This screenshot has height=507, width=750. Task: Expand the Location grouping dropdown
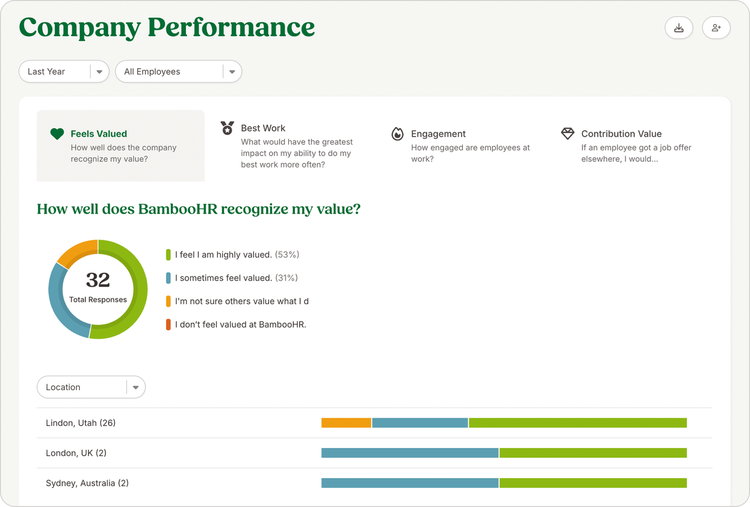[91, 387]
